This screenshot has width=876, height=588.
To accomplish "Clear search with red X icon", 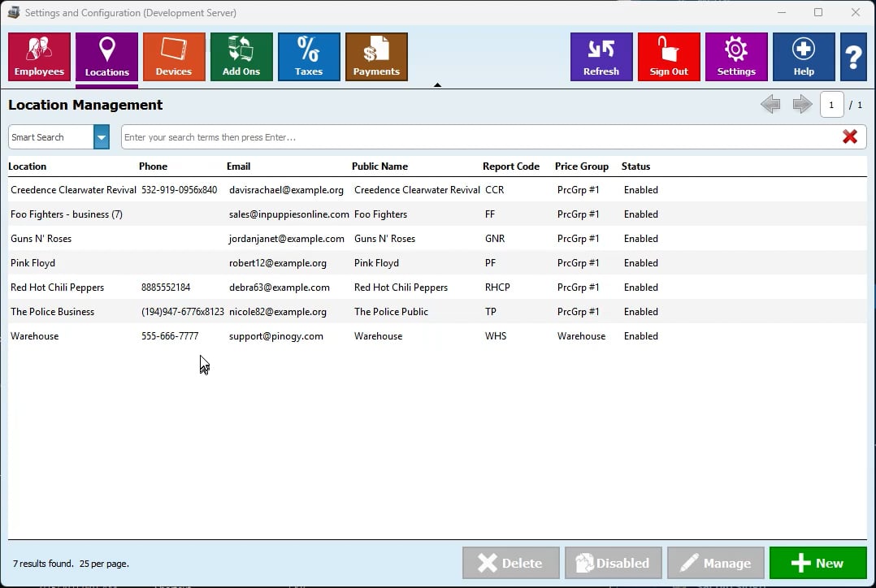I will click(850, 136).
